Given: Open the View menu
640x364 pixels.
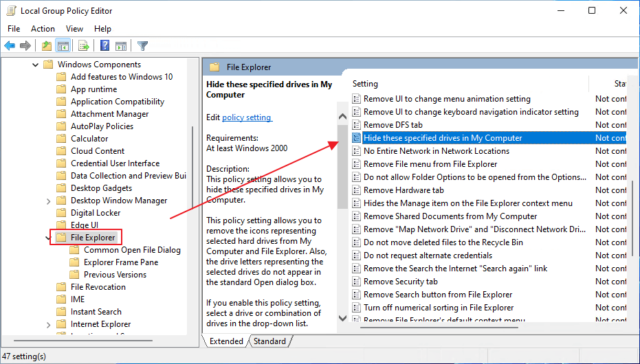Looking at the screenshot, I should coord(74,29).
